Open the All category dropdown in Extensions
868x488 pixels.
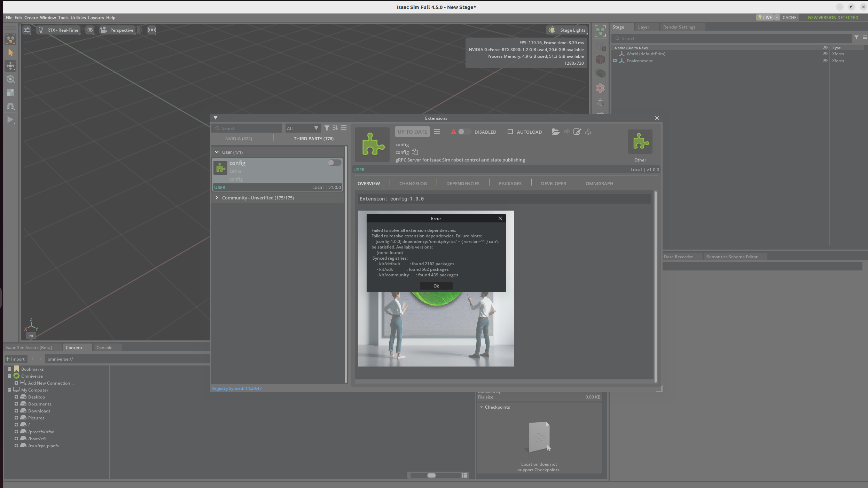(x=302, y=128)
